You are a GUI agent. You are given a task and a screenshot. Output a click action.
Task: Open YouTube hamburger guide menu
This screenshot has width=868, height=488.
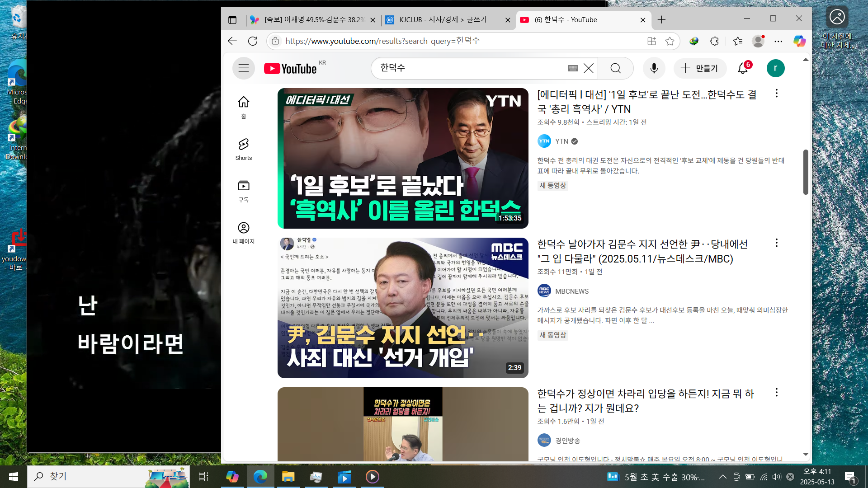(x=243, y=68)
